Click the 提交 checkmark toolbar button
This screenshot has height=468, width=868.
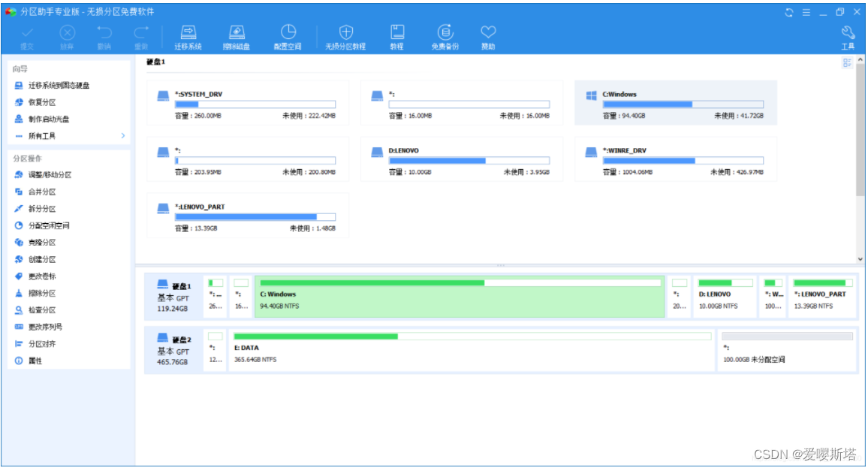(27, 38)
